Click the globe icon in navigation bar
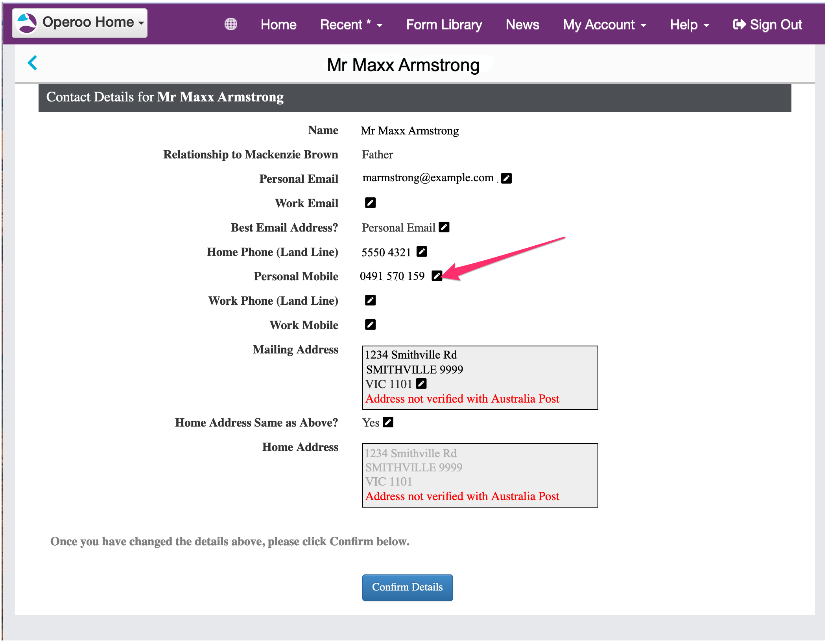Image resolution: width=828 pixels, height=644 pixels. [x=231, y=24]
